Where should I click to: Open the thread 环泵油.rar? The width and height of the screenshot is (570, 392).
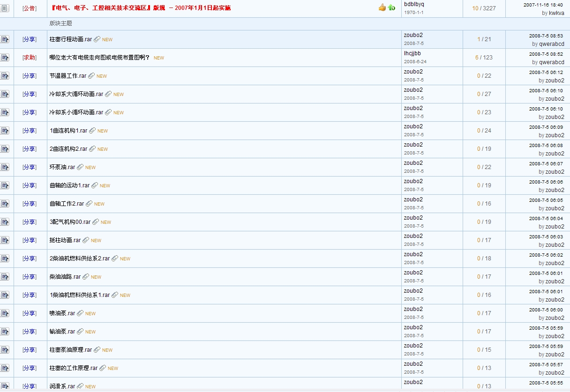[62, 167]
